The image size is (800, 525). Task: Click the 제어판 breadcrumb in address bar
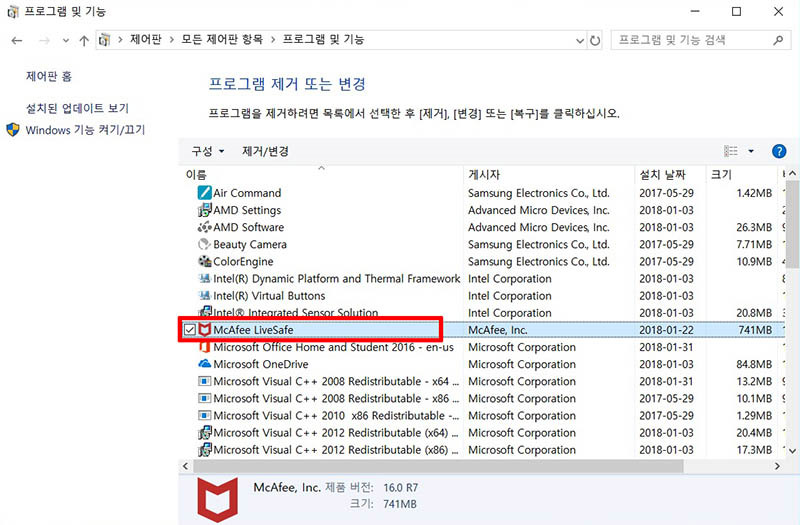pos(146,40)
